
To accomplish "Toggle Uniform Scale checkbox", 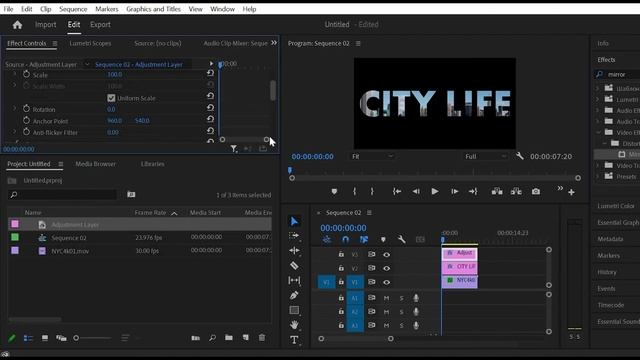I will 111,98.
